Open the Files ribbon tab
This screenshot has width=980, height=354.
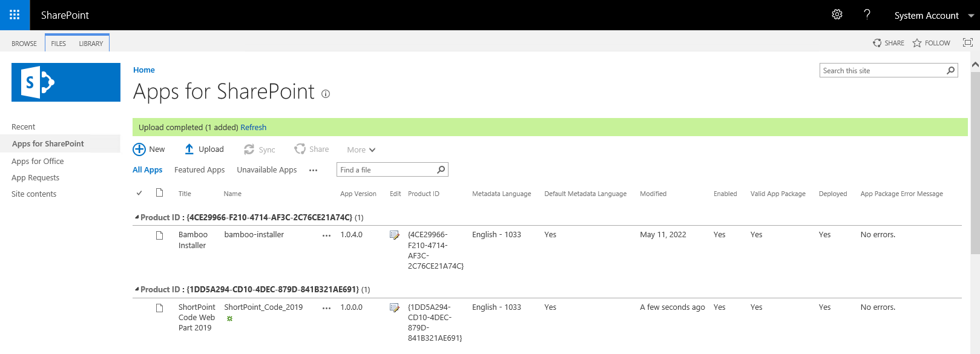click(59, 44)
